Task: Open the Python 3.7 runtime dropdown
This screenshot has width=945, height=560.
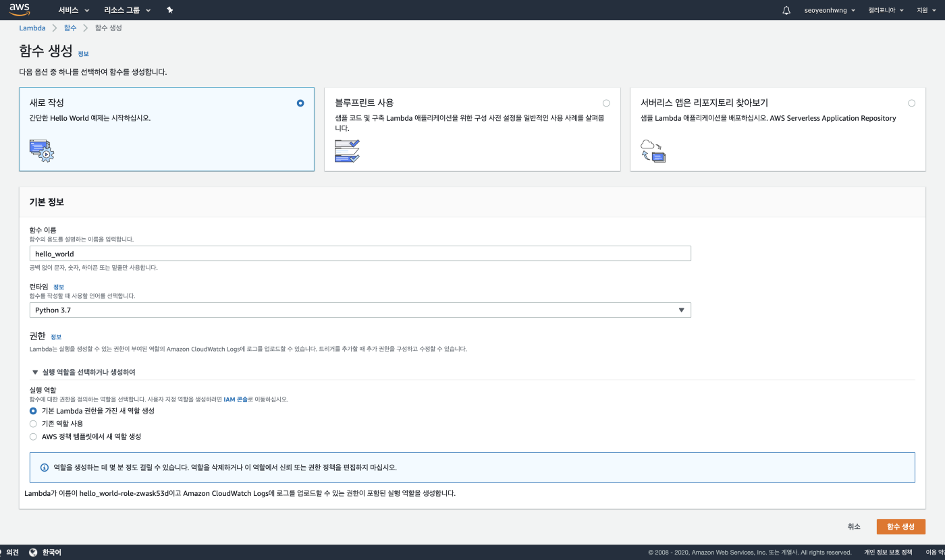Action: click(360, 310)
